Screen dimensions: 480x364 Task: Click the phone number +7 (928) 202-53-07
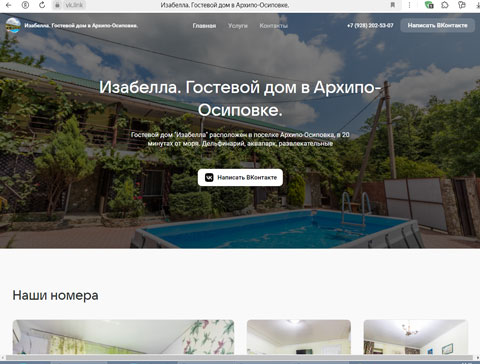370,25
